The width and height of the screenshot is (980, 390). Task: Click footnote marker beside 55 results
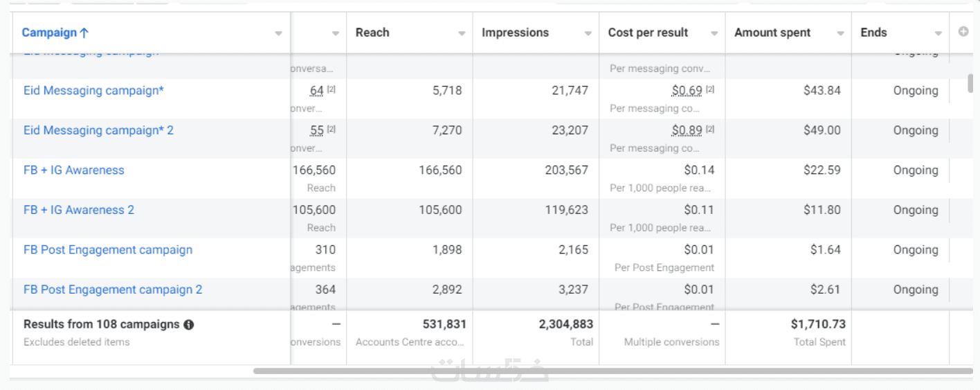(332, 130)
